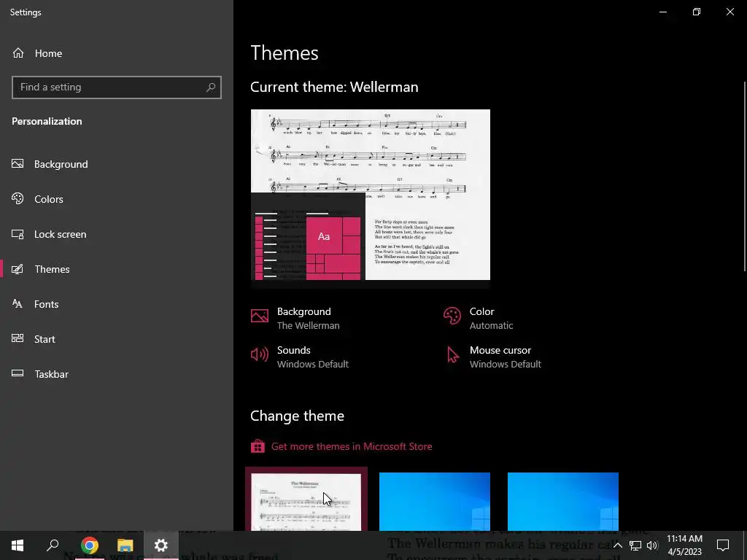Open Taskbar settings page
The image size is (747, 560).
click(51, 374)
